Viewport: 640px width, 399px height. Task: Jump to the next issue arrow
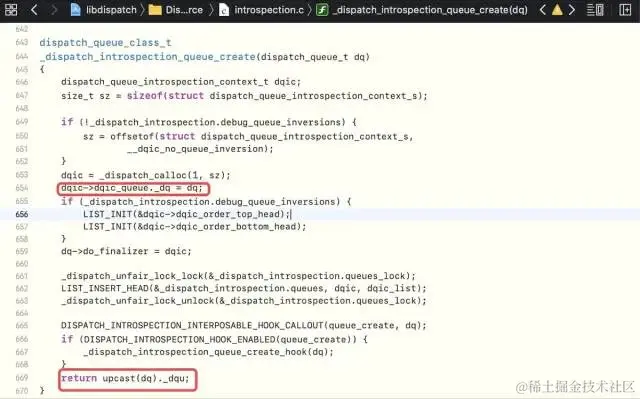[572, 9]
